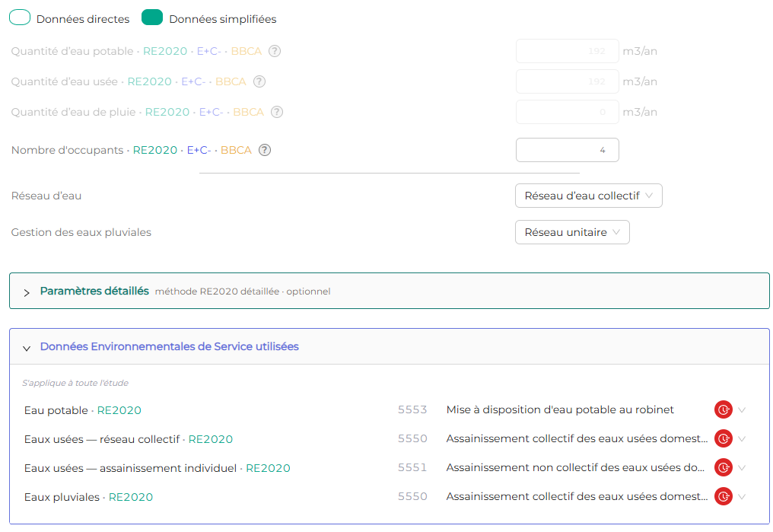Screen dimensions: 773x532
Task: Click the red icon on Eau potable row
Action: (724, 409)
